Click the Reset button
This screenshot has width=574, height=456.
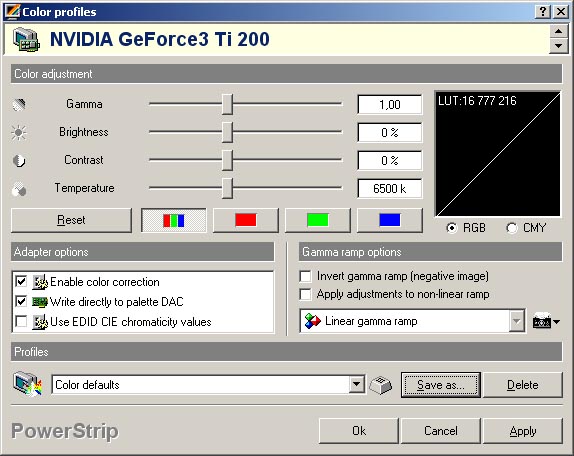71,220
